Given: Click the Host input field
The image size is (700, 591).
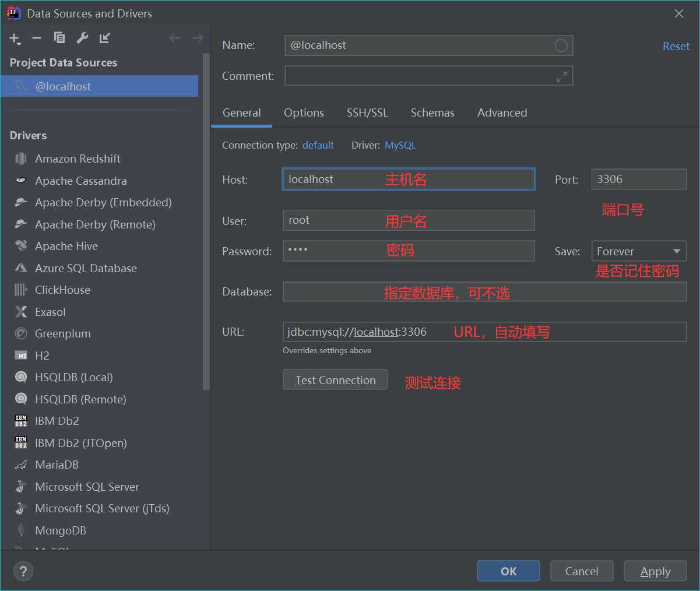Looking at the screenshot, I should click(x=409, y=180).
